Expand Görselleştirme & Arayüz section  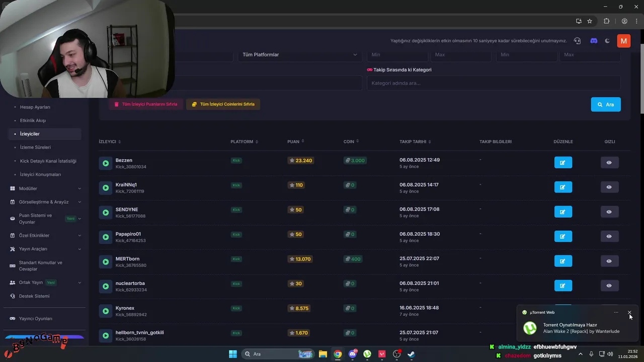45,202
